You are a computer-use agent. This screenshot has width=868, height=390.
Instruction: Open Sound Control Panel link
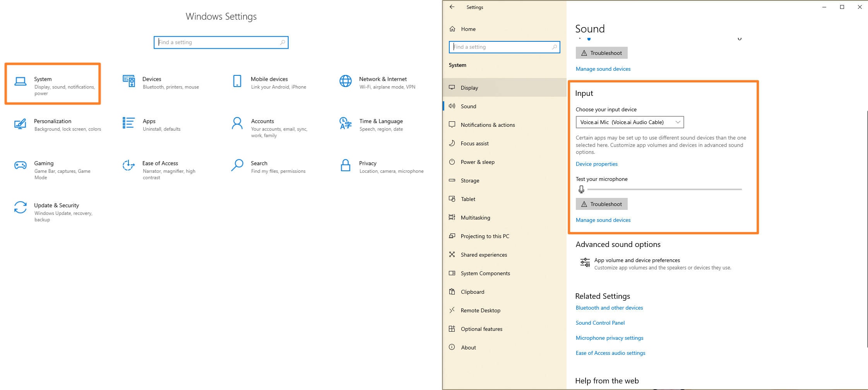point(600,323)
